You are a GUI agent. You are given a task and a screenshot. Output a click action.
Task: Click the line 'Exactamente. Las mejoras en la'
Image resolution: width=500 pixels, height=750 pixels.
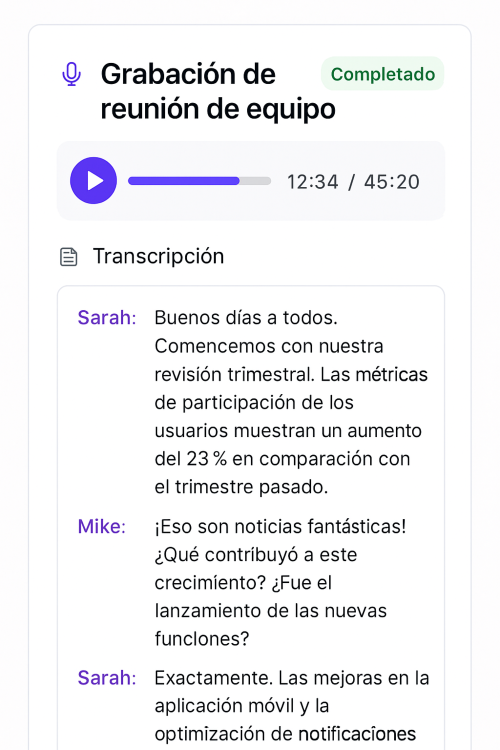(292, 678)
